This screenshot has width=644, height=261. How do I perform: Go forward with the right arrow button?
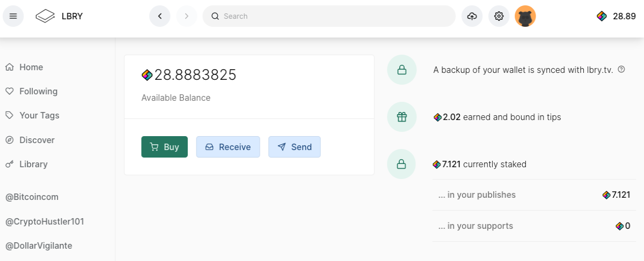(x=186, y=16)
